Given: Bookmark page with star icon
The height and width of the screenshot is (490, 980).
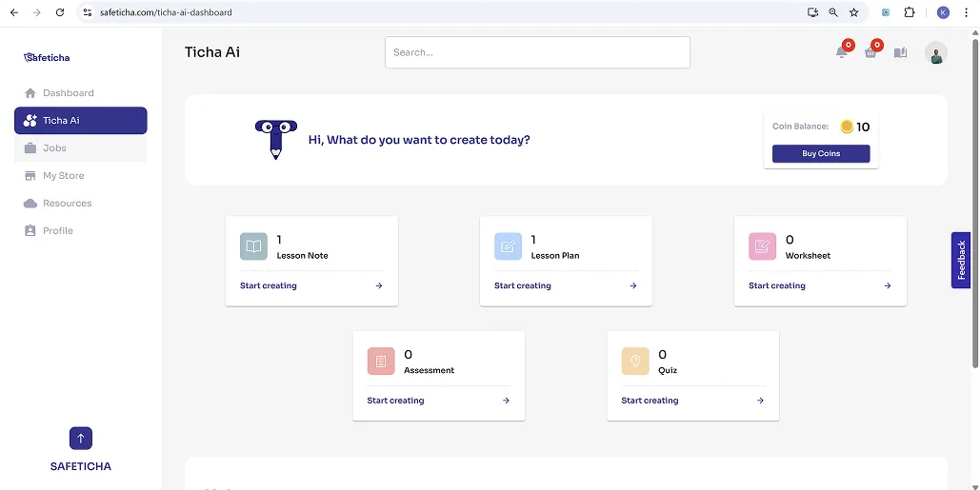Looking at the screenshot, I should pyautogui.click(x=853, y=12).
